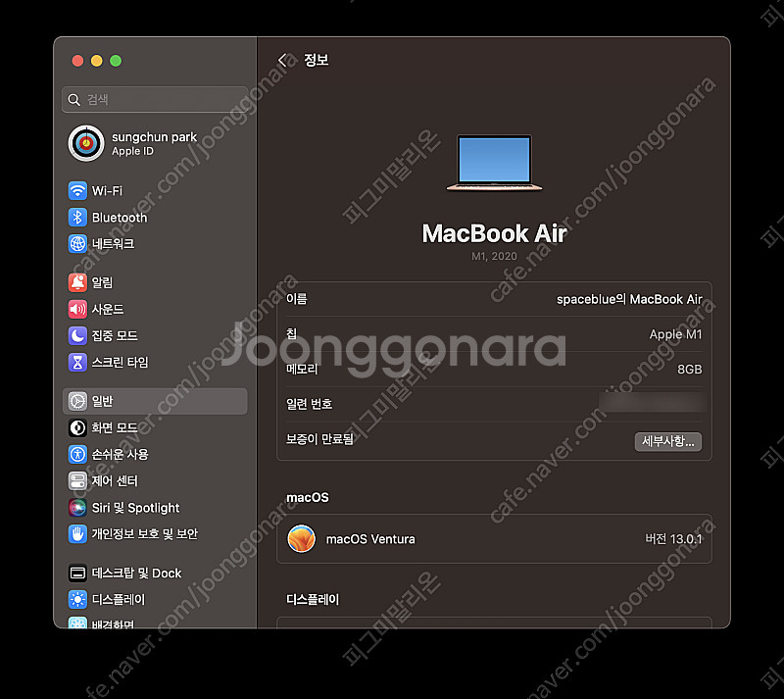Click the MacBook Air illustration
The height and width of the screenshot is (699, 784).
pos(494,163)
